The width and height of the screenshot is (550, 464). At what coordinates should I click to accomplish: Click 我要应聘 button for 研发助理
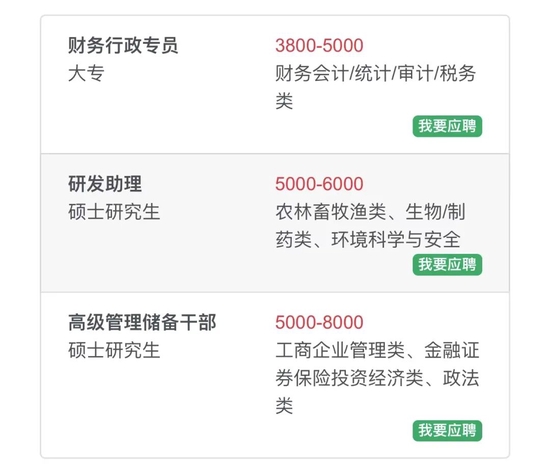pyautogui.click(x=447, y=264)
